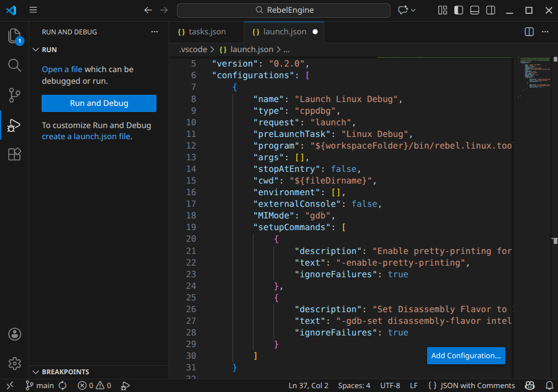Click Spaces: 4 indentation setting

point(354,385)
